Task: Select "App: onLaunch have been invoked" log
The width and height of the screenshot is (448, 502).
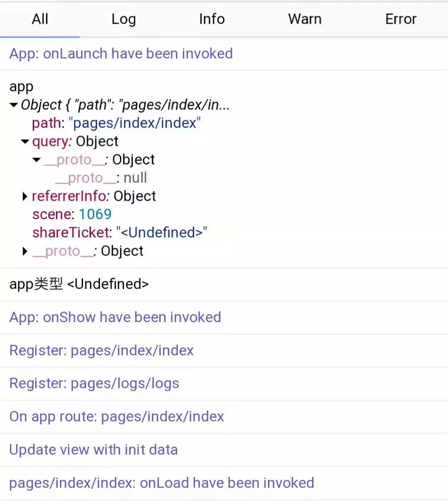Action: [x=121, y=54]
